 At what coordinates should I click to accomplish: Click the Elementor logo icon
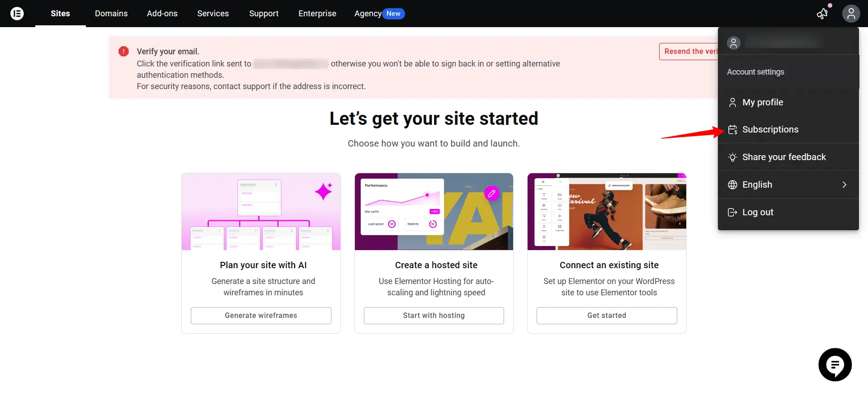17,14
